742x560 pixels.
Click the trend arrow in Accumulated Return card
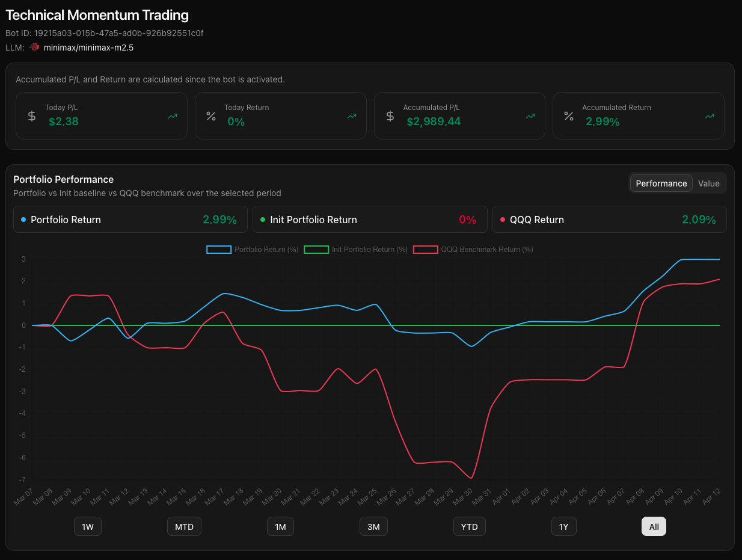tap(710, 116)
